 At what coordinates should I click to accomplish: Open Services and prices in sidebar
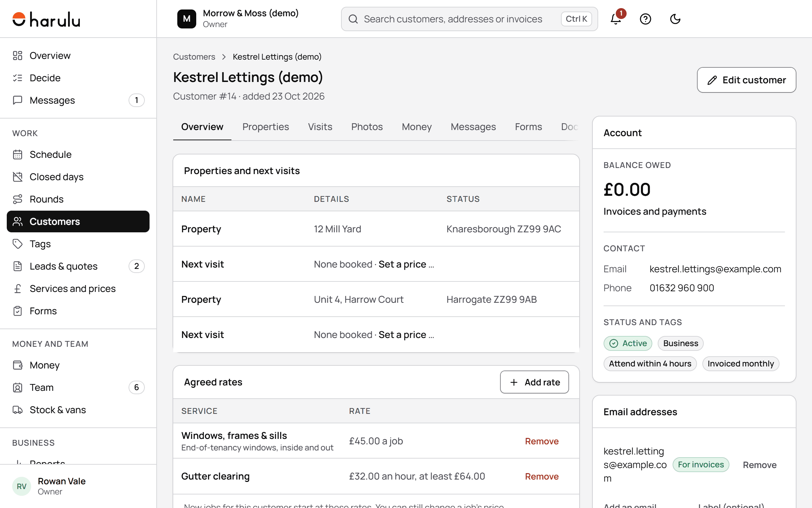click(x=78, y=289)
